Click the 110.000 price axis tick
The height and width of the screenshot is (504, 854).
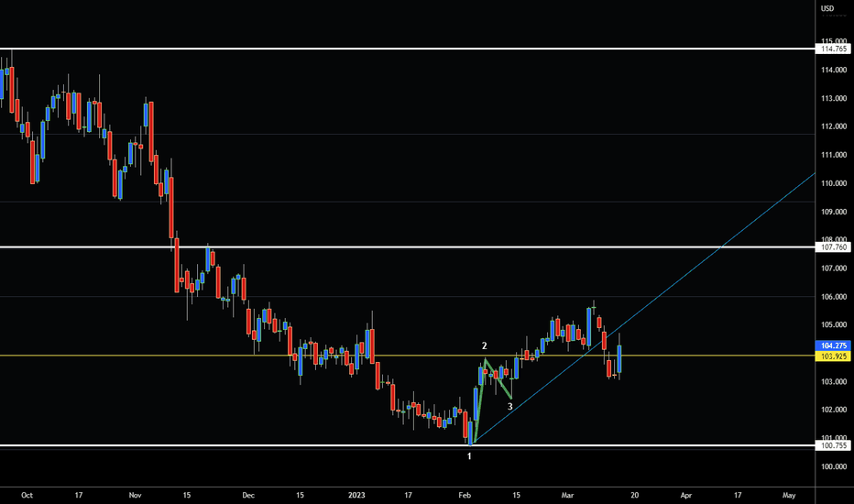click(834, 183)
